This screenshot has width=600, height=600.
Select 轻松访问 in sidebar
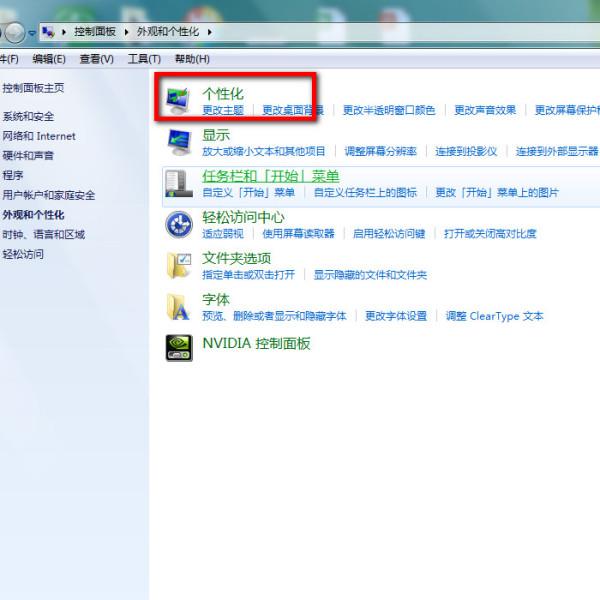23,254
